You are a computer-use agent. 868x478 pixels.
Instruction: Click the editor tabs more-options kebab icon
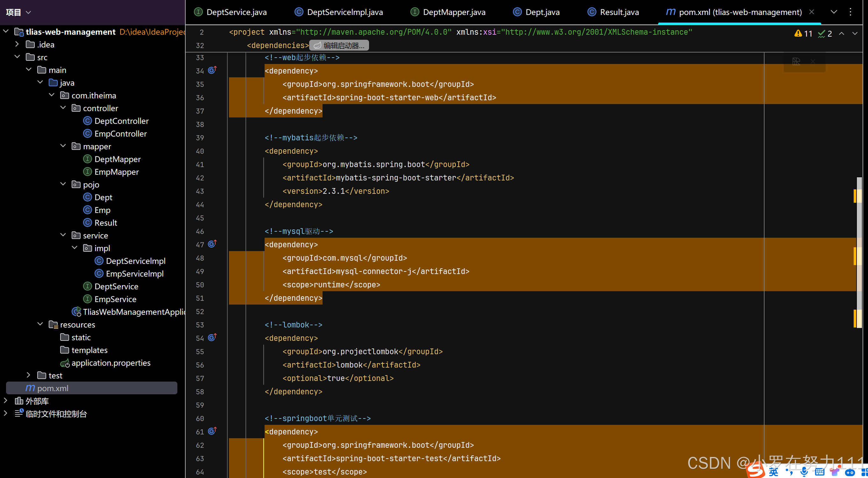point(850,12)
